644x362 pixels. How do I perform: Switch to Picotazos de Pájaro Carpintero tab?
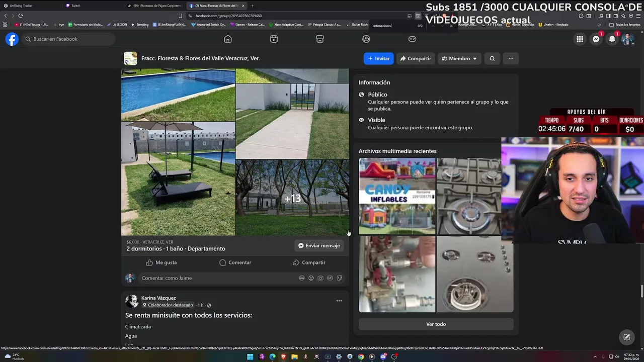coord(154,6)
